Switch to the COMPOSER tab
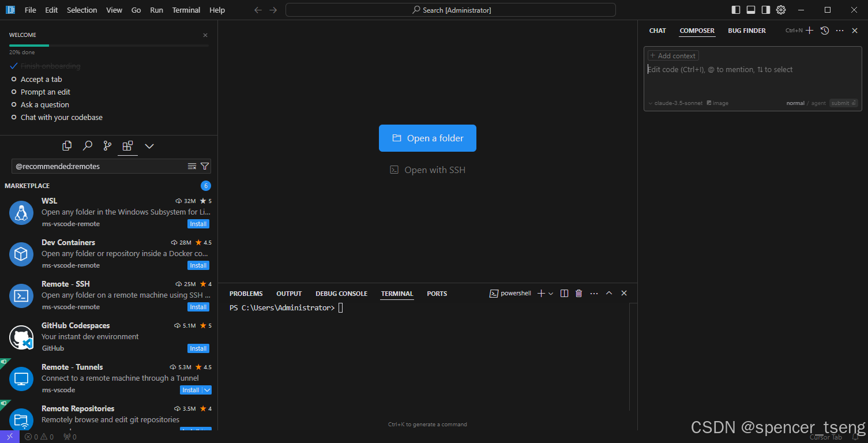The height and width of the screenshot is (443, 868). (697, 31)
